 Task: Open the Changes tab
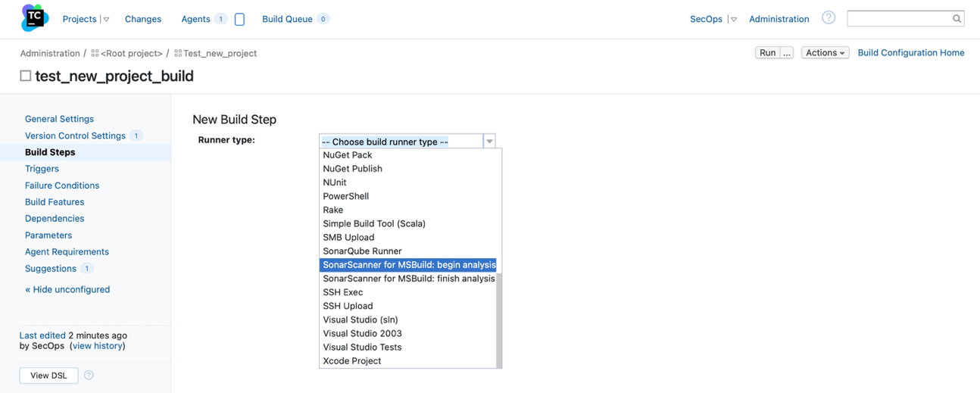pyautogui.click(x=143, y=19)
